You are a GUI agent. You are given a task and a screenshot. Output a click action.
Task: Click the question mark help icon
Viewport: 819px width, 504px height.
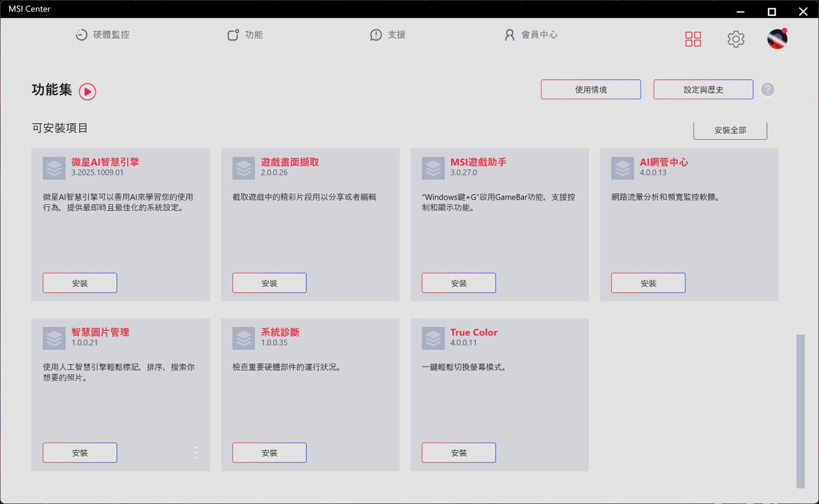click(767, 90)
